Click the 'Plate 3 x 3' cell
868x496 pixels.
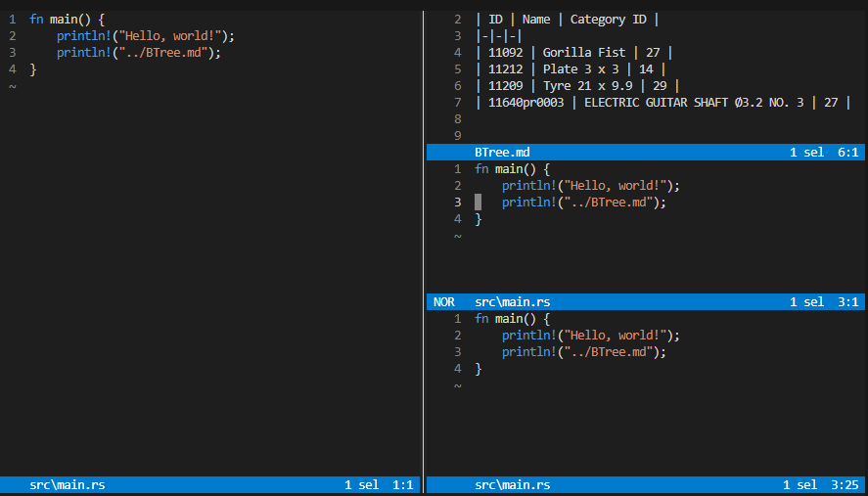[x=580, y=69]
